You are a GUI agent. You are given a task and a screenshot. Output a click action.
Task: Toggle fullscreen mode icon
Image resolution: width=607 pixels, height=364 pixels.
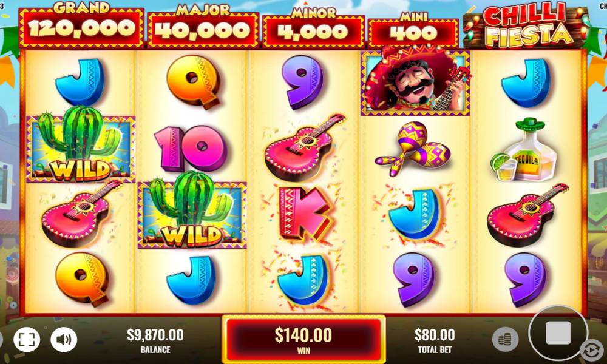pos(27,340)
